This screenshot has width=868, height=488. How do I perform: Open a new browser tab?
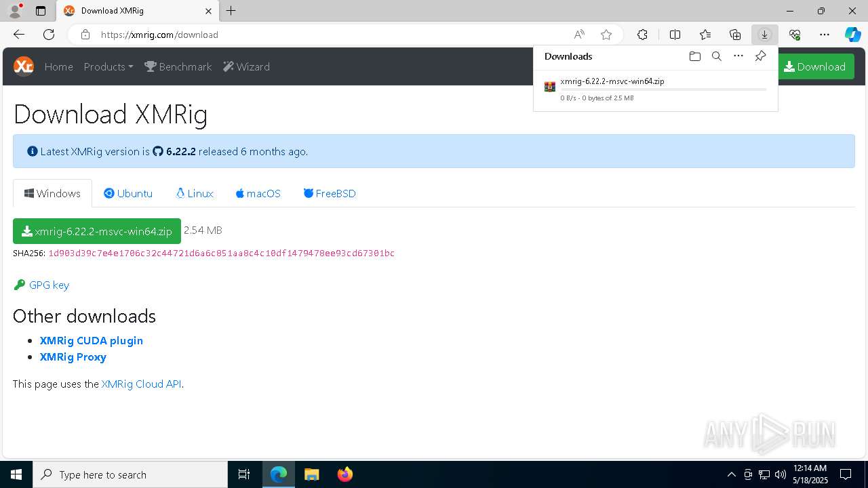(x=231, y=11)
